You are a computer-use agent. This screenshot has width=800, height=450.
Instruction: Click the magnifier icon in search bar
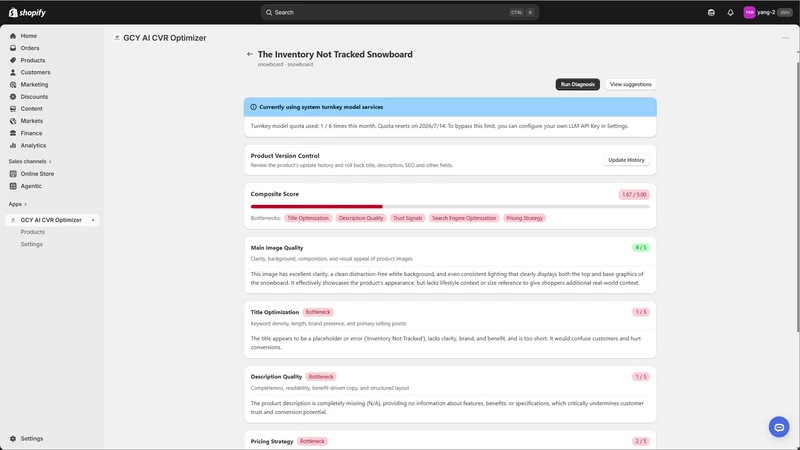pyautogui.click(x=269, y=13)
